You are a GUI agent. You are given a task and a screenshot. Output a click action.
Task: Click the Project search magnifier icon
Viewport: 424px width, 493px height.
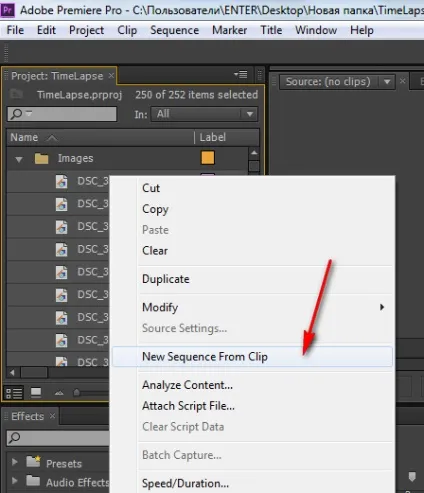click(x=16, y=114)
